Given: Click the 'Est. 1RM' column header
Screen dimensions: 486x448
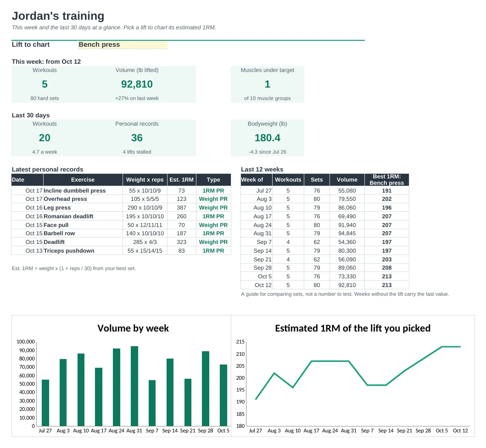Looking at the screenshot, I should click(x=182, y=180).
